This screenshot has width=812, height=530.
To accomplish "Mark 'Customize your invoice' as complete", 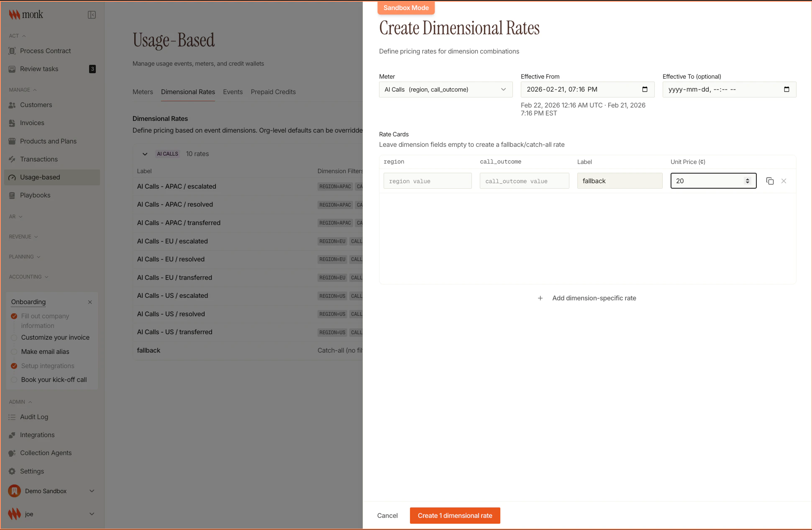I will [x=14, y=337].
